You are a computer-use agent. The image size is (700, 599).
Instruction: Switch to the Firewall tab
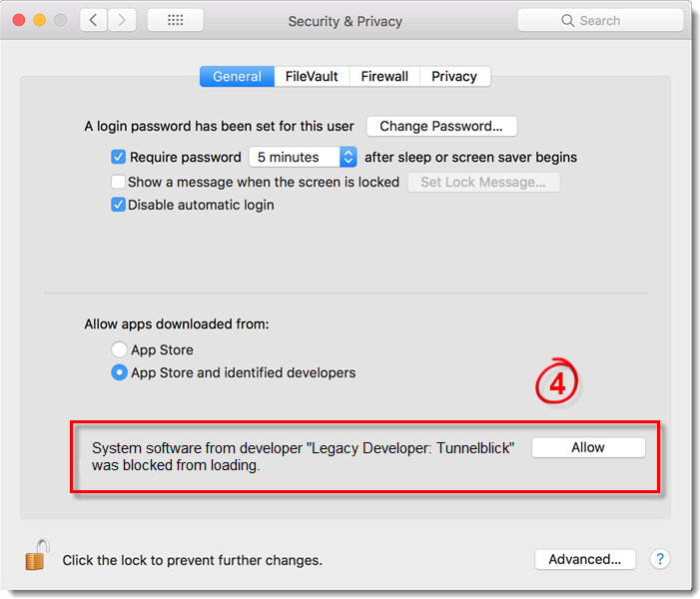tap(384, 76)
